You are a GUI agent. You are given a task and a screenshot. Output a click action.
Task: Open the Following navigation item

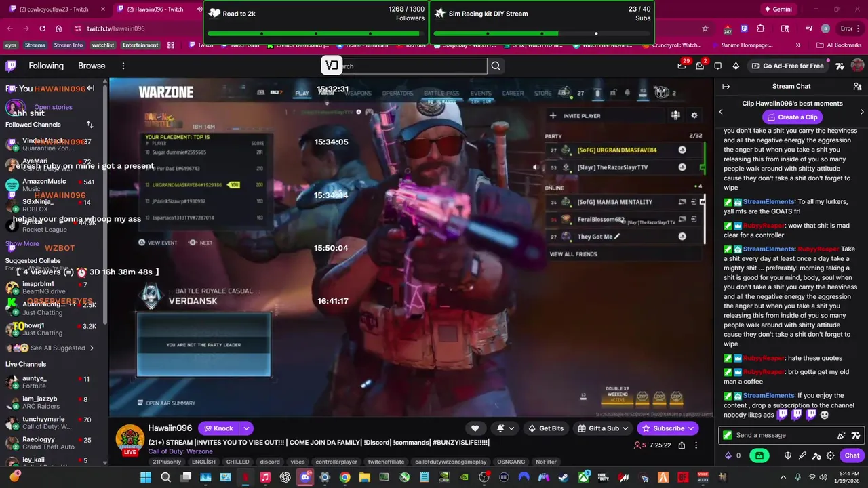[46, 66]
